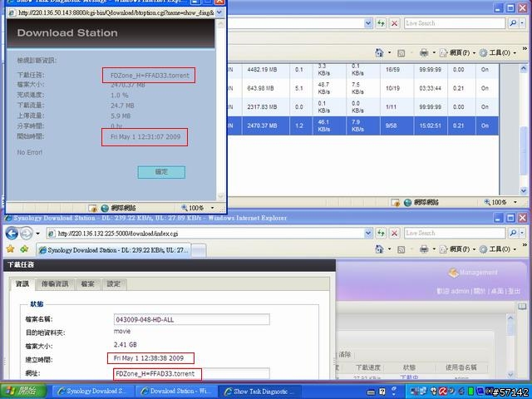The image size is (532, 399).
Task: Click the book help icon in Synology page
Action: (x=522, y=306)
